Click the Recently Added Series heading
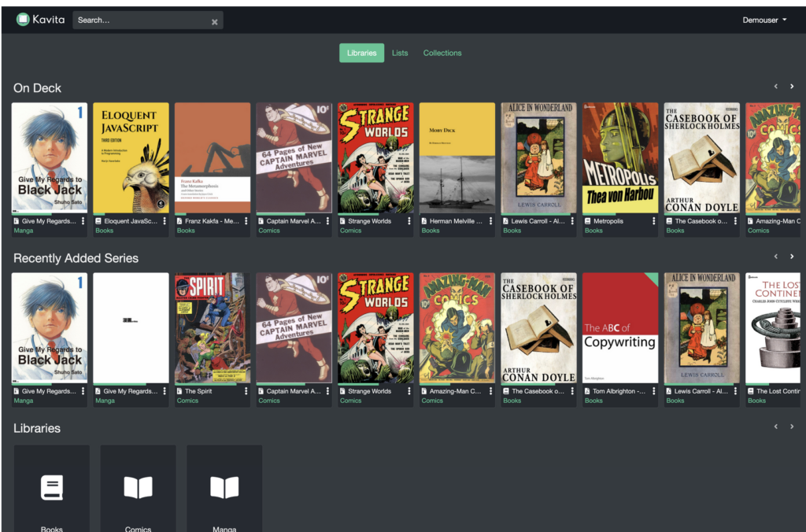 [x=76, y=258]
